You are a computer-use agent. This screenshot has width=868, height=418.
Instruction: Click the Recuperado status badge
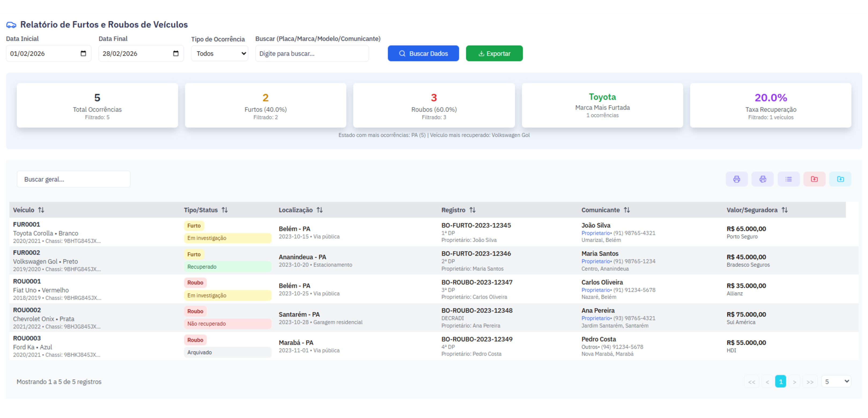click(227, 267)
